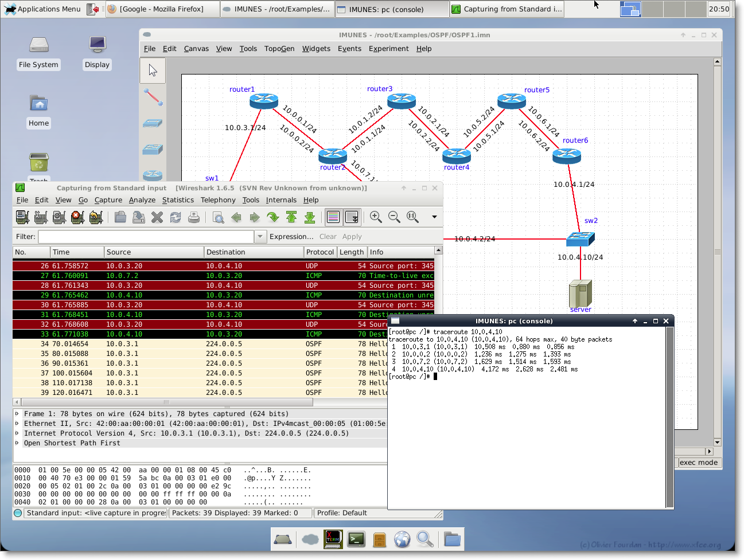Click server node on canvas
This screenshot has width=744, height=560.
point(580,293)
